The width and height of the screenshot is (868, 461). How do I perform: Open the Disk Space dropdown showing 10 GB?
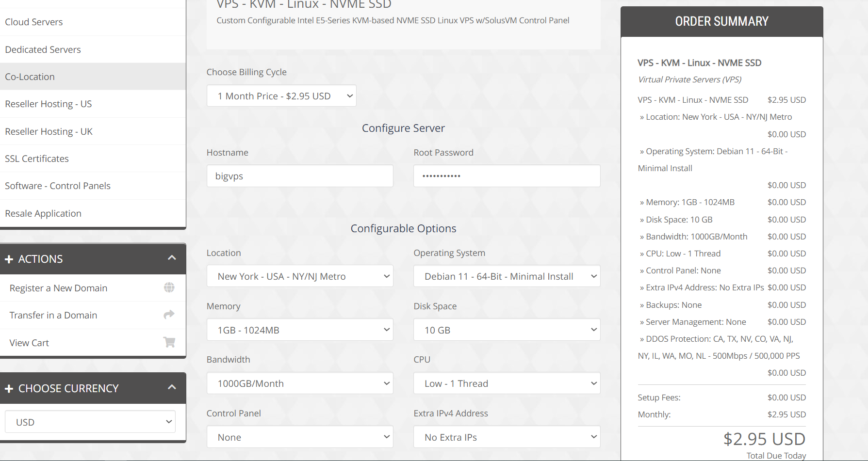[x=507, y=330]
